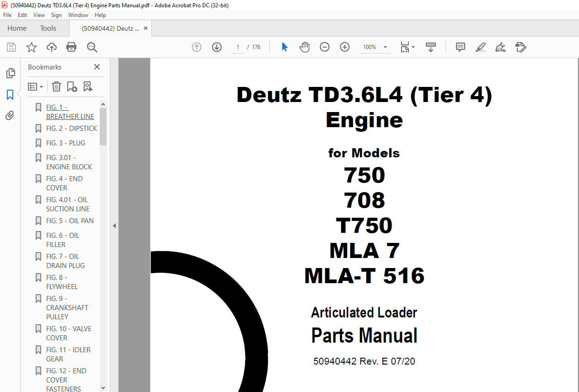Screen dimensions: 579x392
Task: Collapse the navigation pane arrow
Action: click(114, 226)
